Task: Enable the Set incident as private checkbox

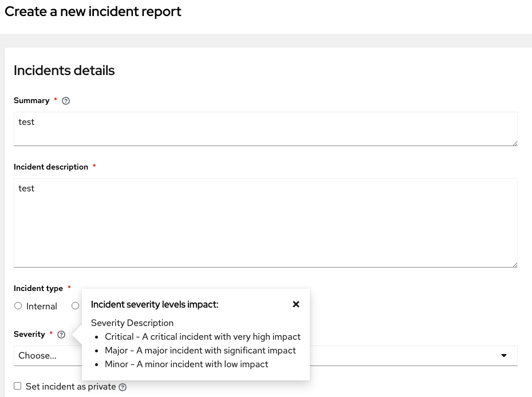Action: pos(18,386)
